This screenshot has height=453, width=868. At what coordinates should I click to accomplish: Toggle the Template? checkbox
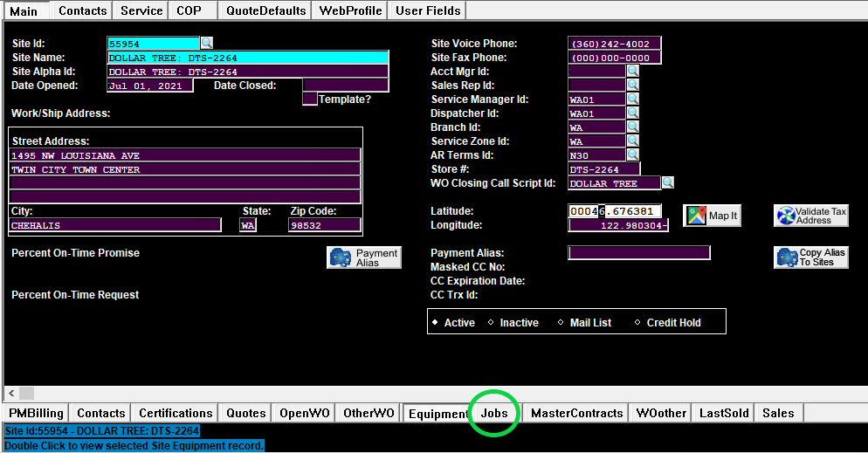point(310,99)
